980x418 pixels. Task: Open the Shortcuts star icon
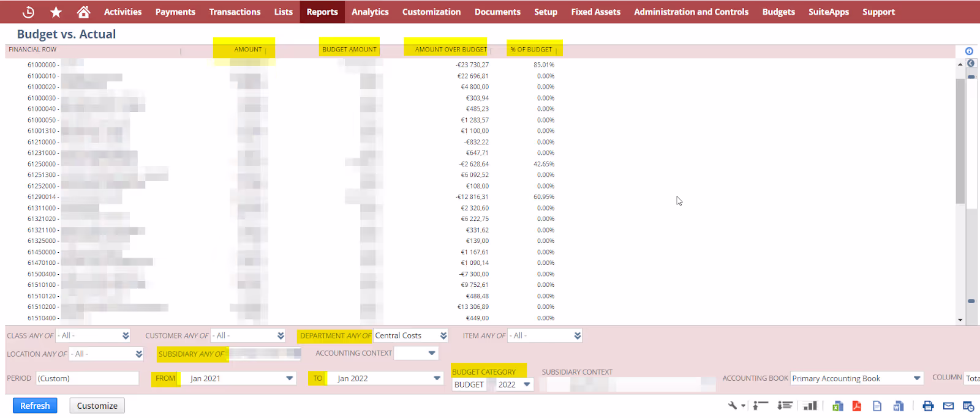(x=56, y=12)
